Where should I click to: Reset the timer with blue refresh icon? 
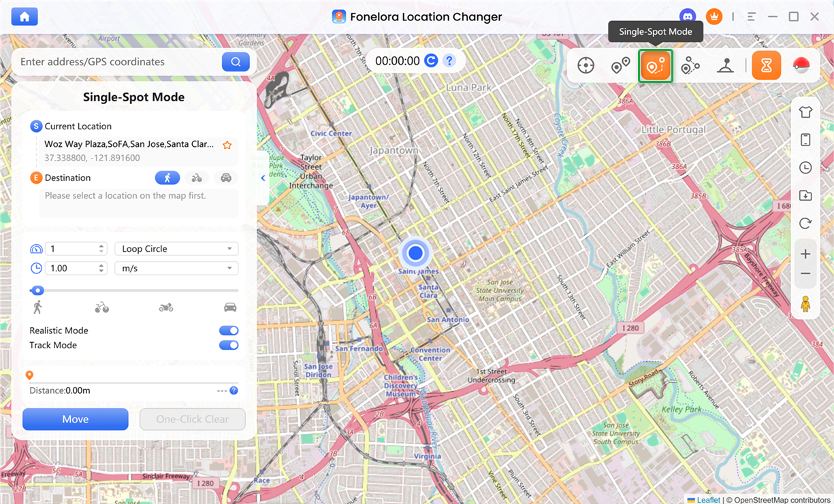tap(431, 61)
